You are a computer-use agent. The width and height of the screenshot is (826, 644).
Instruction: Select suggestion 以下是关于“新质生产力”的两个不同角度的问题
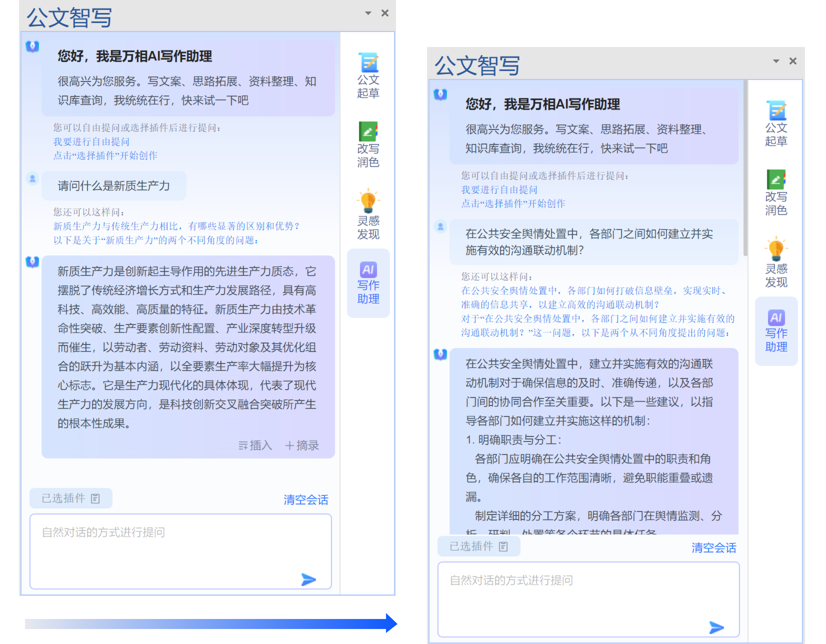click(x=156, y=240)
